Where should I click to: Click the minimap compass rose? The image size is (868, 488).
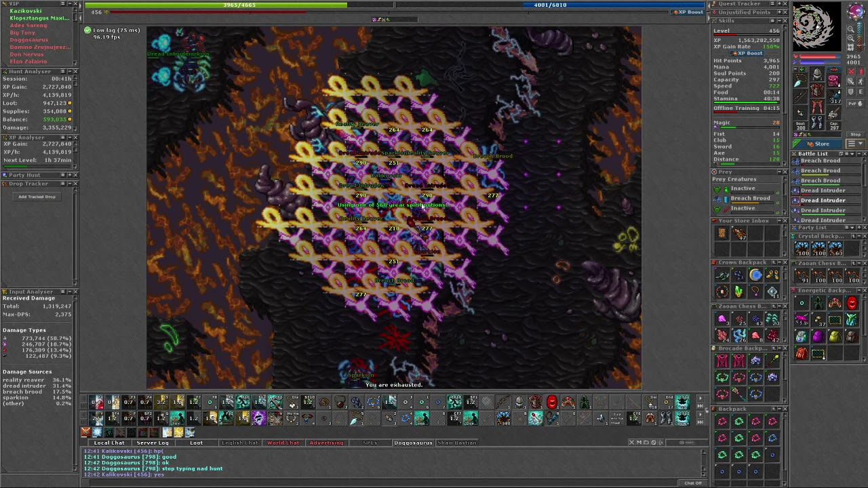856,10
